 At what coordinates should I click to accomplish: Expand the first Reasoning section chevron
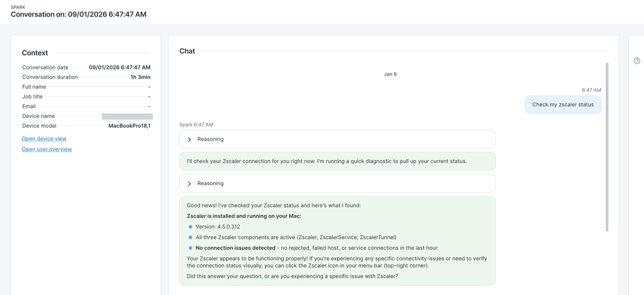click(x=190, y=139)
